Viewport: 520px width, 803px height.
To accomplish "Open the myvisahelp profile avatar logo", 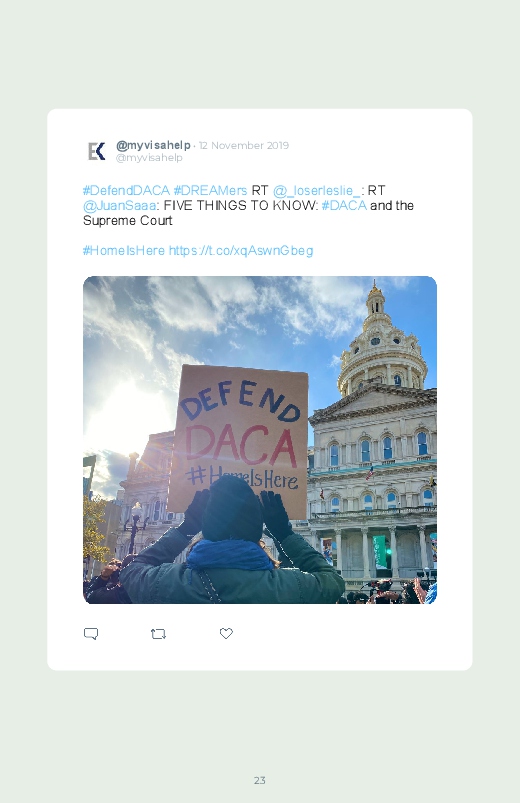I will (96, 151).
